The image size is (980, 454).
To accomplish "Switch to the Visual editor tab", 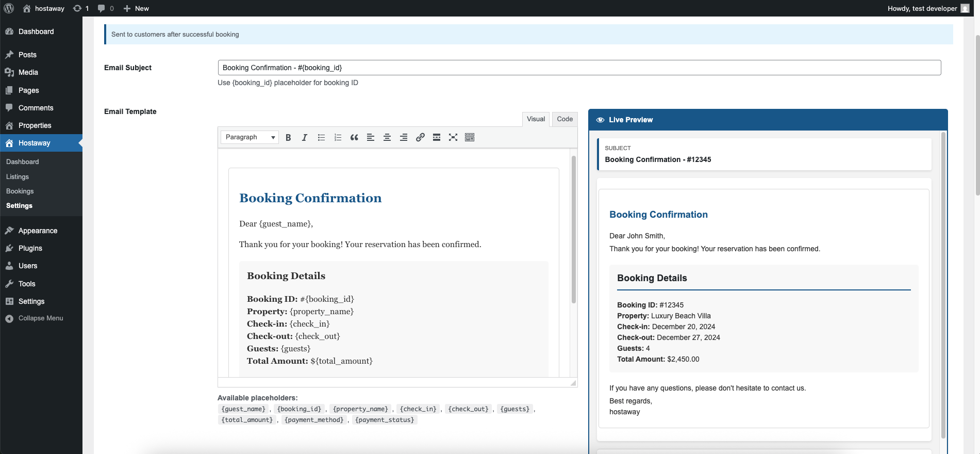I will 536,119.
